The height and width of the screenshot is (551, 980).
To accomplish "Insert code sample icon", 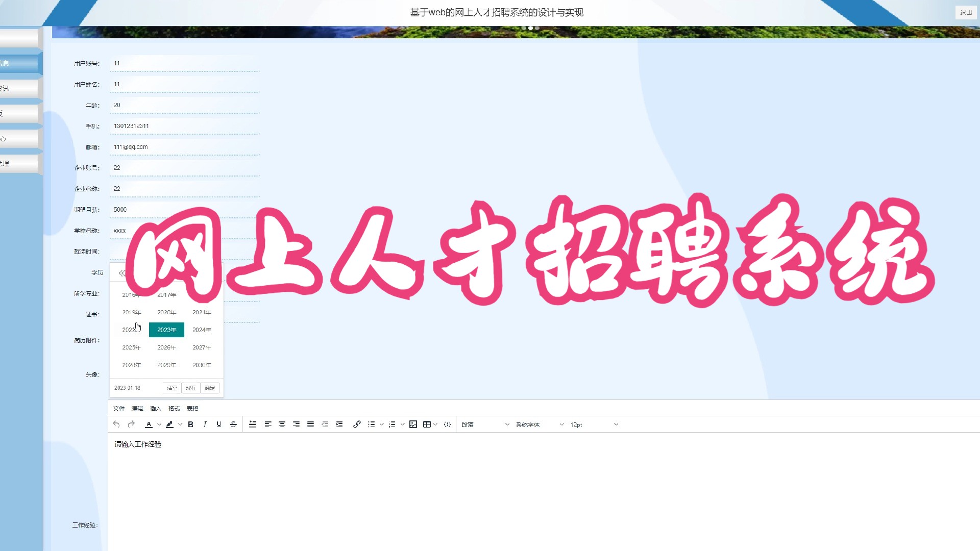I will click(447, 424).
